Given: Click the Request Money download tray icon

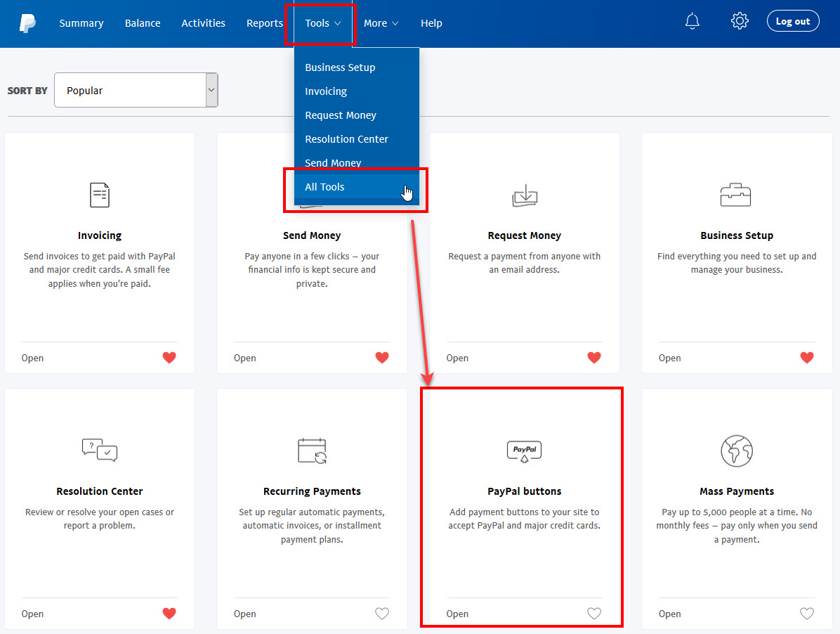Looking at the screenshot, I should [524, 195].
